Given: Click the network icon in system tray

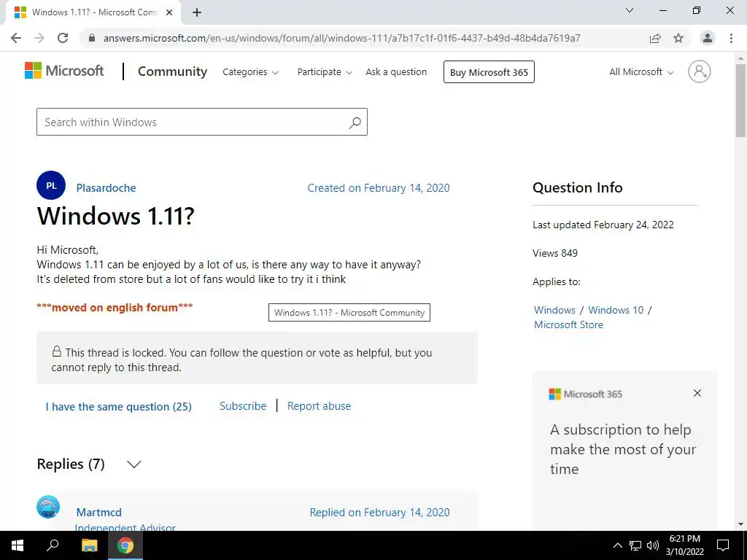Looking at the screenshot, I should click(x=635, y=545).
